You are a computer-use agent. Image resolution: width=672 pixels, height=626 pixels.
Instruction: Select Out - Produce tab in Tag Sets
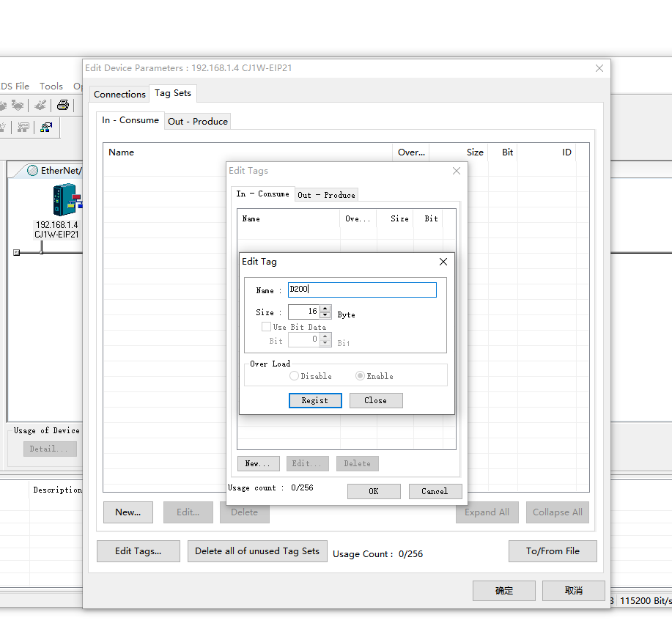pyautogui.click(x=198, y=122)
